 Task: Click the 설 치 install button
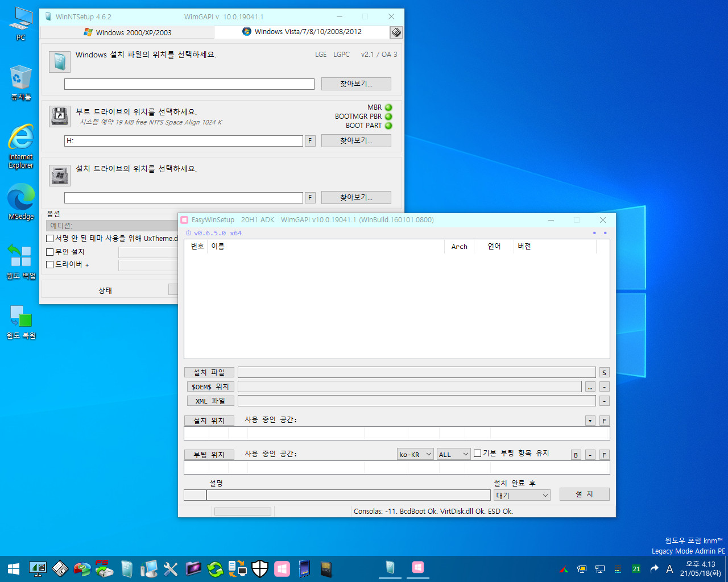[x=584, y=494]
